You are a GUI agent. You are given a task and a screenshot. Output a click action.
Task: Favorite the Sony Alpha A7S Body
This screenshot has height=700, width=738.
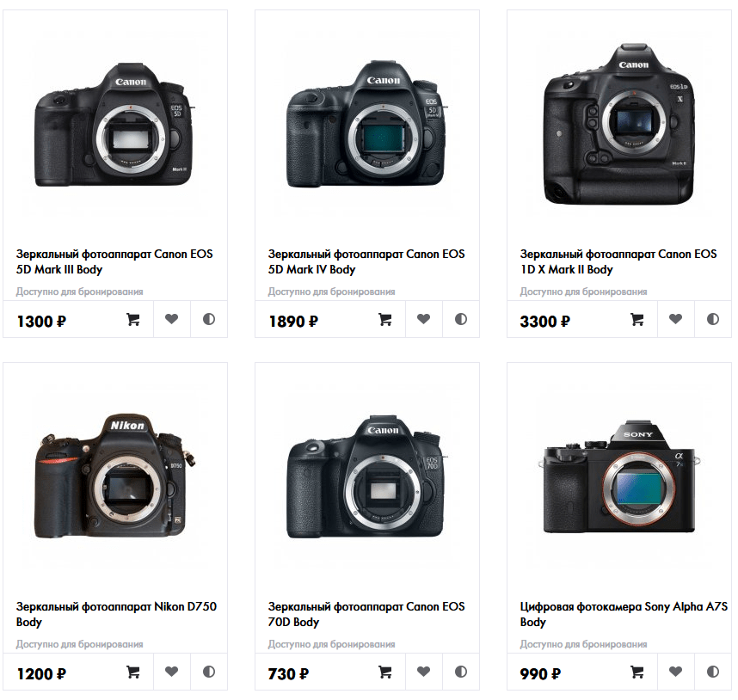coord(675,672)
